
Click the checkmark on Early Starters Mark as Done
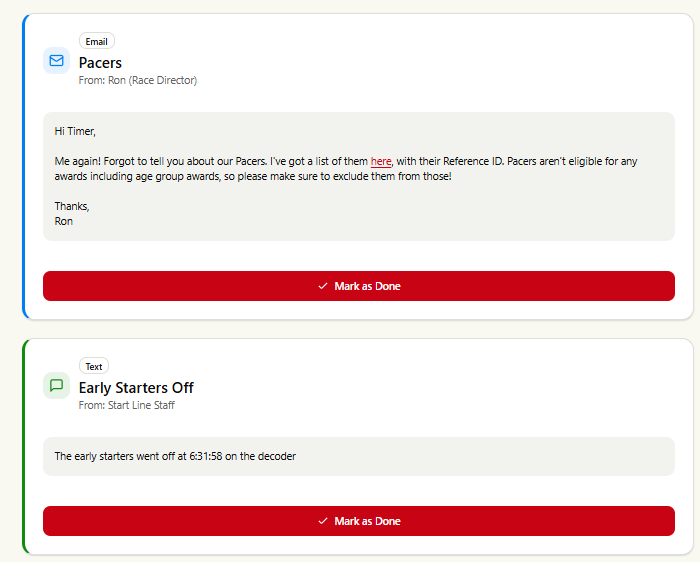pyautogui.click(x=323, y=521)
